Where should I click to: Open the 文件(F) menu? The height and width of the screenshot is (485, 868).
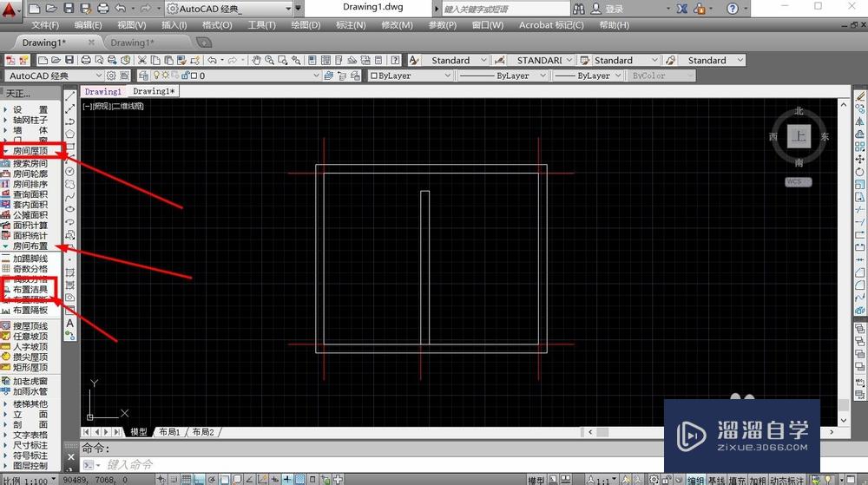45,25
